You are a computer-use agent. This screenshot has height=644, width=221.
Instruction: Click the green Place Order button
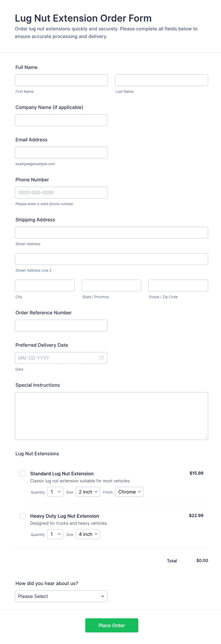tap(112, 625)
